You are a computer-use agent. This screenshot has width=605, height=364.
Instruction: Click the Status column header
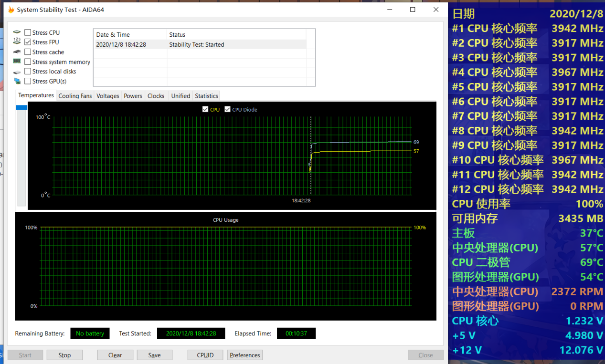(x=236, y=34)
